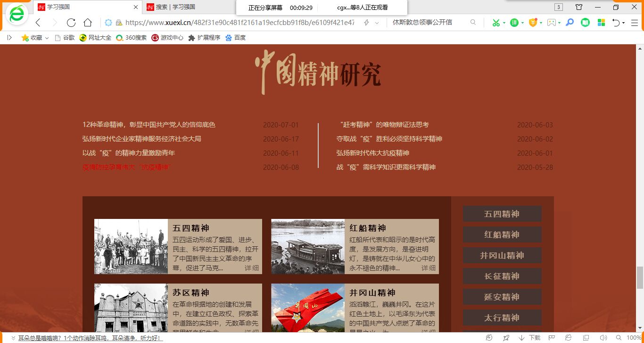Open the 百度 bookmark
Screen dimensions: 644x343
click(236, 38)
